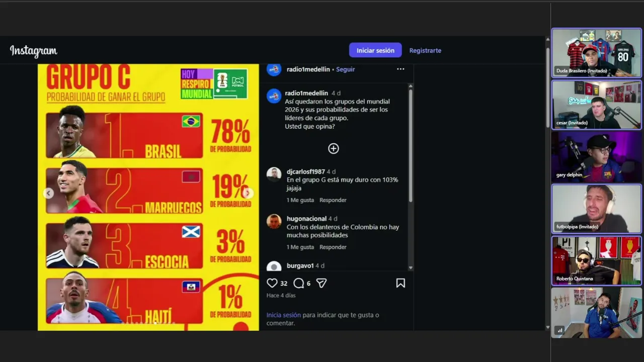The width and height of the screenshot is (644, 362).
Task: Click the 32 likes count
Action: click(x=284, y=283)
